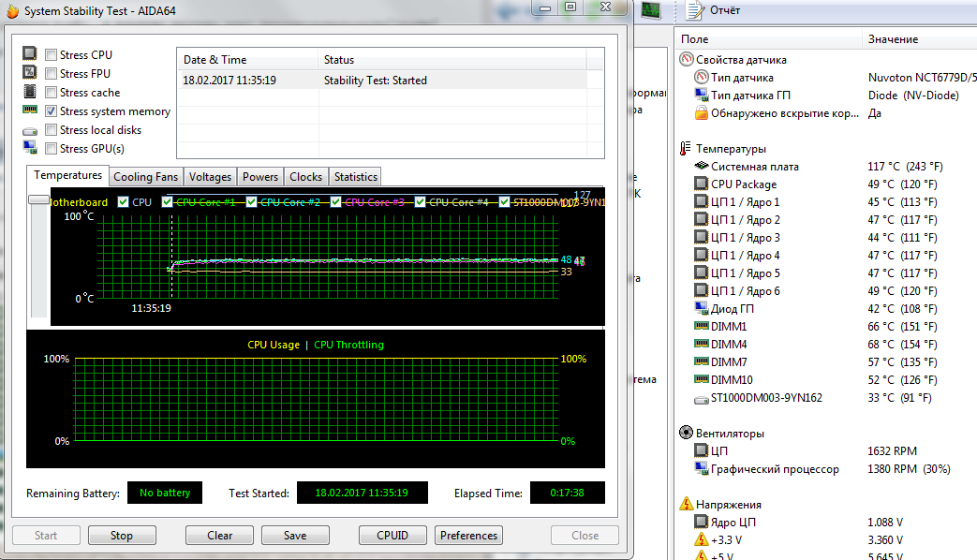Click the Test Started value 18.02.2017 11:35:19

pyautogui.click(x=362, y=493)
